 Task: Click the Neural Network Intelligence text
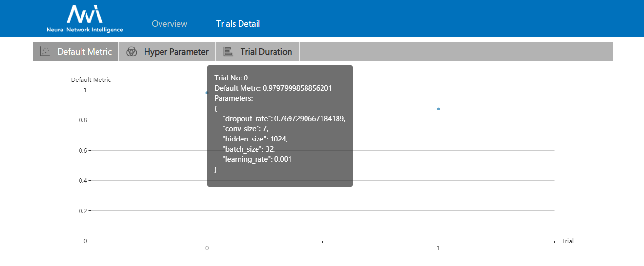tap(85, 30)
